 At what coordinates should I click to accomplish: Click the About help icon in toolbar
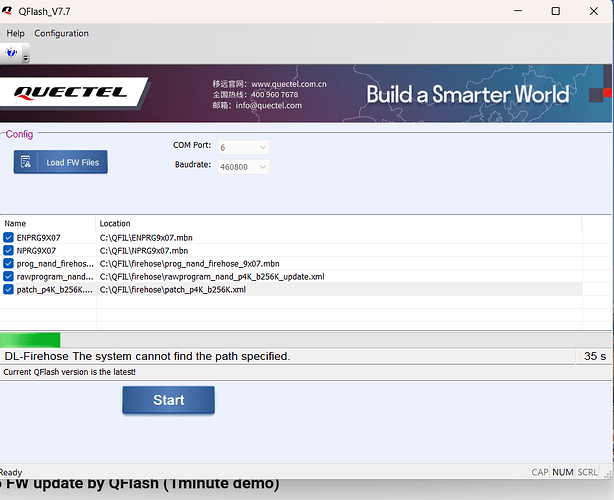12,52
